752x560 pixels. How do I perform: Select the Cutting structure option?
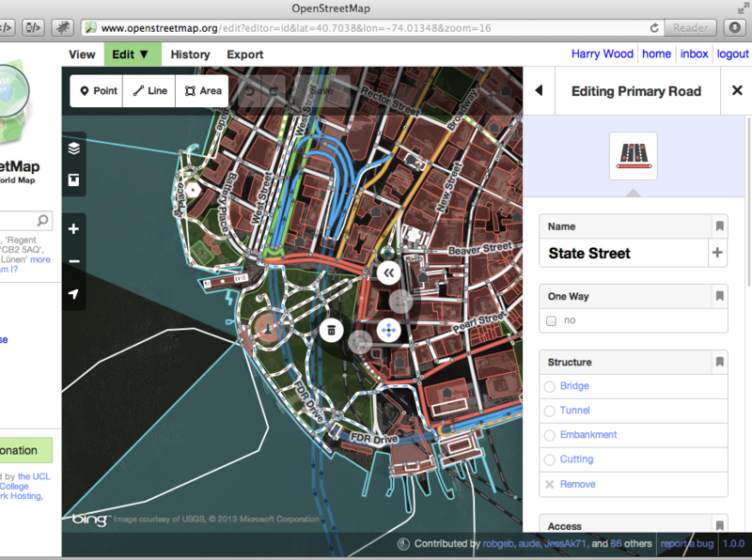(x=634, y=459)
